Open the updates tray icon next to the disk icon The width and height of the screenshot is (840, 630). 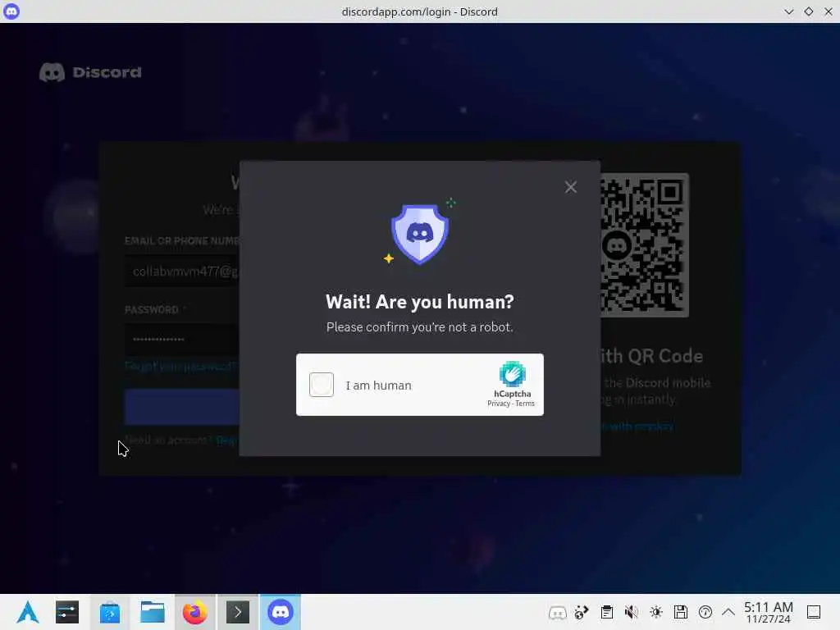tap(705, 612)
